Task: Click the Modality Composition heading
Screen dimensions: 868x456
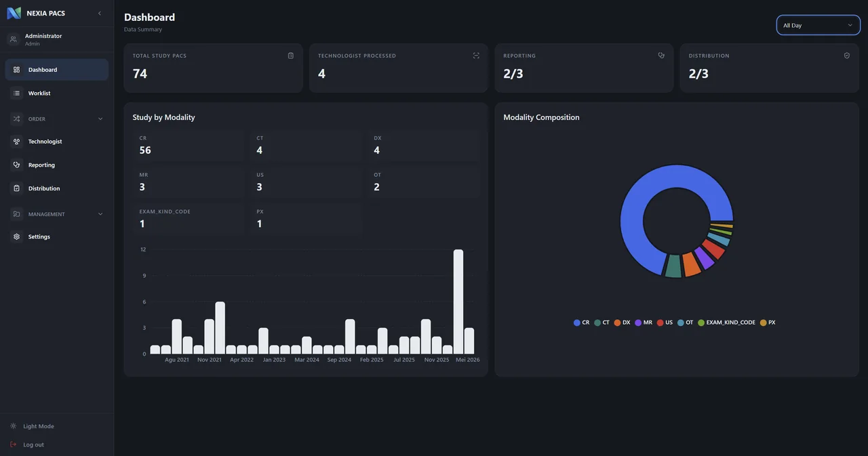Action: [x=541, y=117]
